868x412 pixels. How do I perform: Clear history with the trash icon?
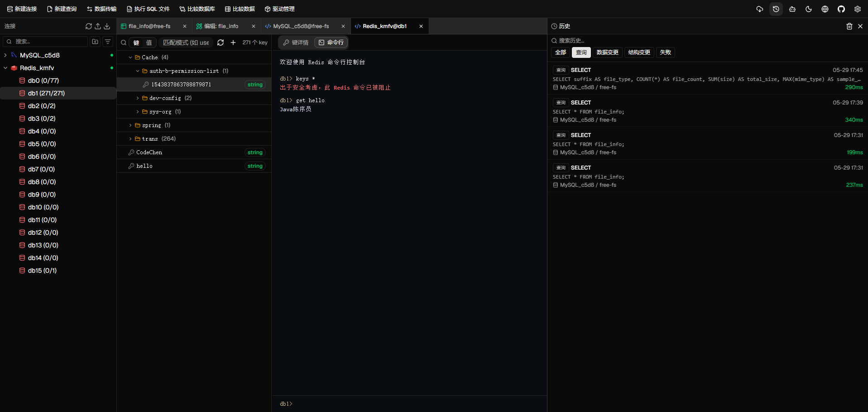click(x=849, y=26)
